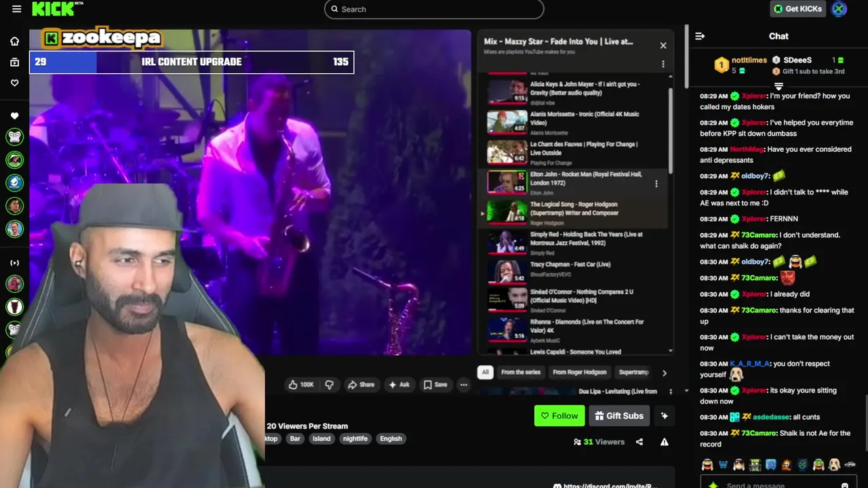The width and height of the screenshot is (868, 488).
Task: Open the live indicator icon in sidebar
Action: [x=14, y=263]
